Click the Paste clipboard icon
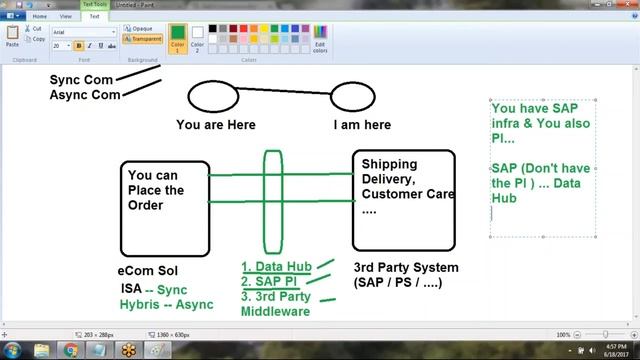The image size is (640, 360). click(x=12, y=36)
